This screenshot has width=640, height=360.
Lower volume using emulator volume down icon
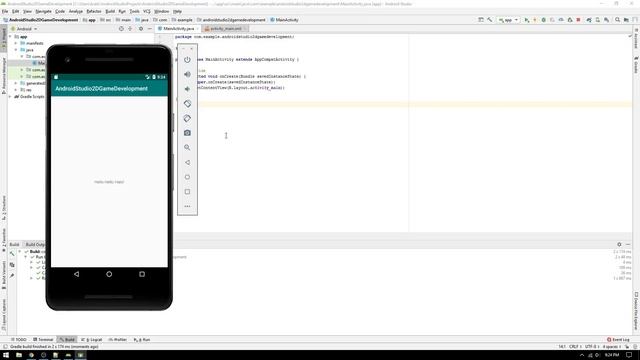coord(187,89)
